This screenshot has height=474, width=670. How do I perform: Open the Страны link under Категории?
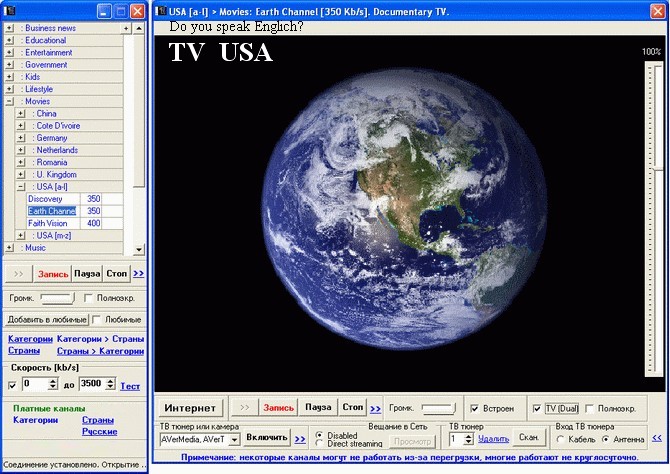(x=24, y=350)
